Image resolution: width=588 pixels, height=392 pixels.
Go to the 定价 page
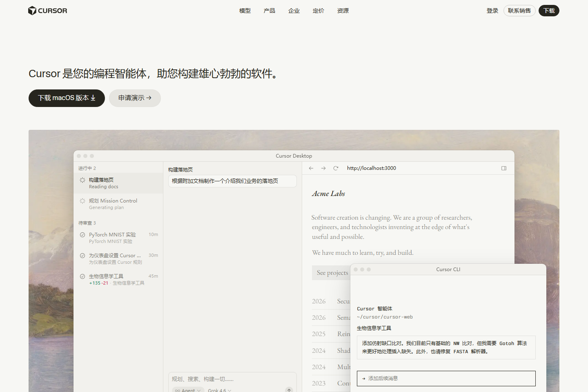[318, 11]
